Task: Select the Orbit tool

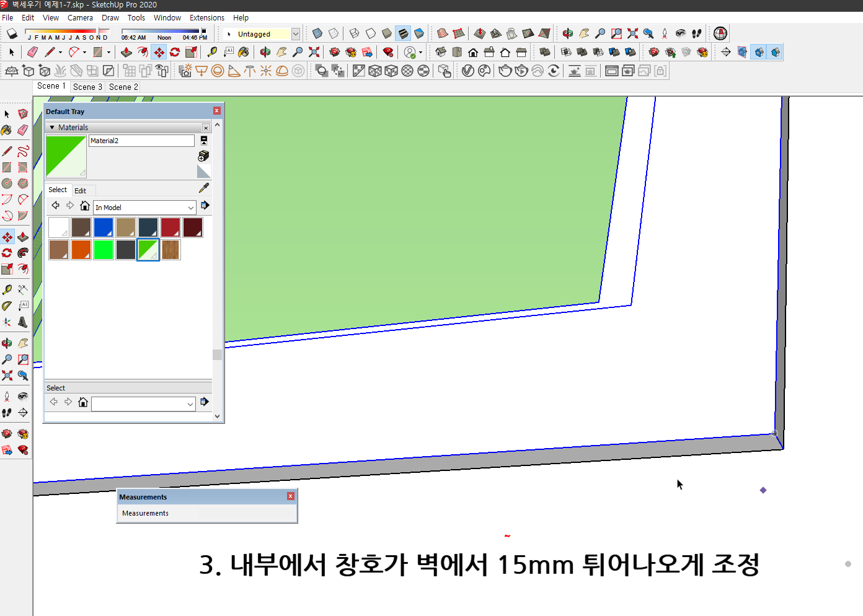Action: coord(7,342)
